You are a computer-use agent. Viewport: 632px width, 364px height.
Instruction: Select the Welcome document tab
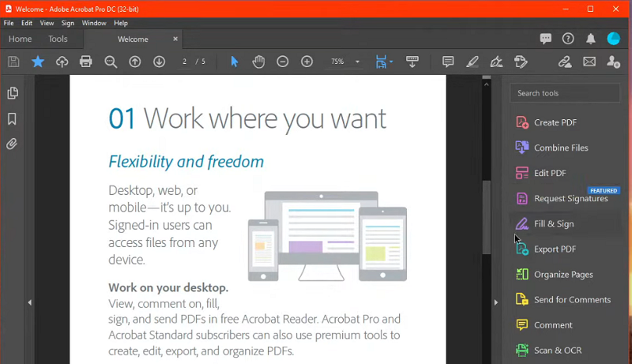tap(133, 39)
